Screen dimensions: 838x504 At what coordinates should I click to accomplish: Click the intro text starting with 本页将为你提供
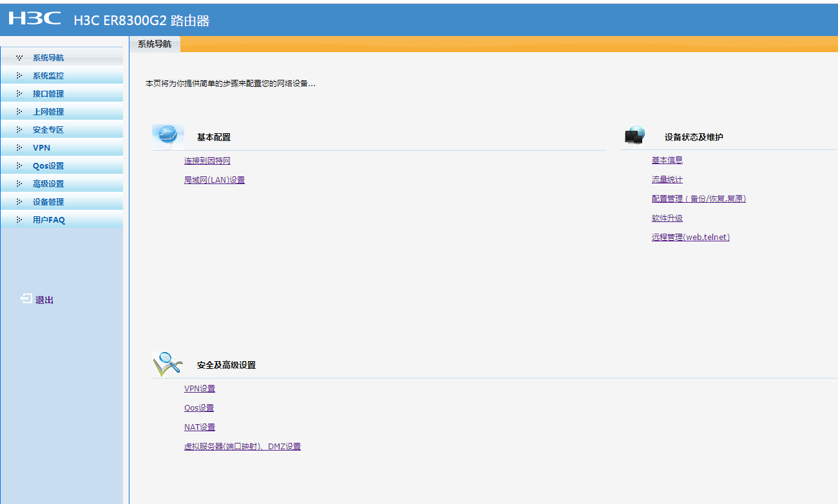coord(231,84)
